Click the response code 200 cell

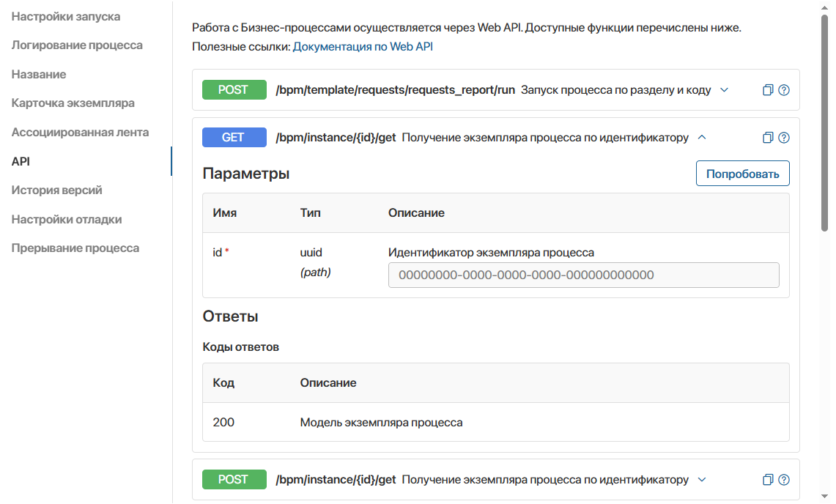pyautogui.click(x=223, y=423)
